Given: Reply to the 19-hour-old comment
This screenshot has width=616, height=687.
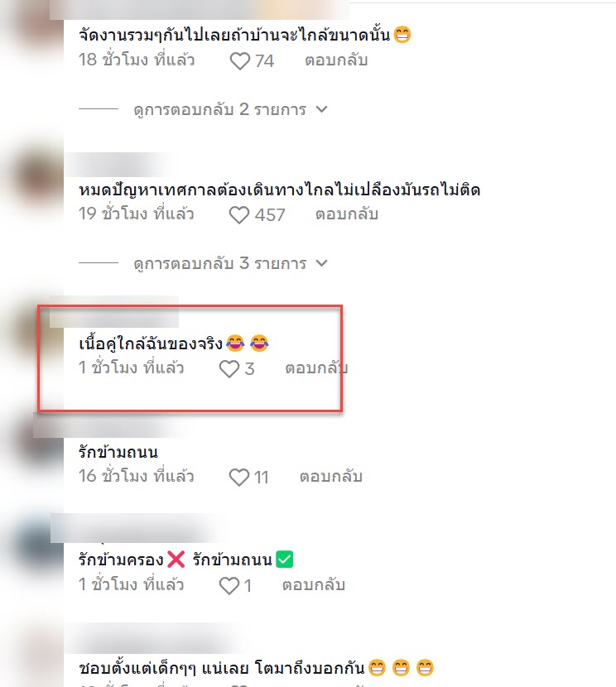Looking at the screenshot, I should (x=347, y=214).
